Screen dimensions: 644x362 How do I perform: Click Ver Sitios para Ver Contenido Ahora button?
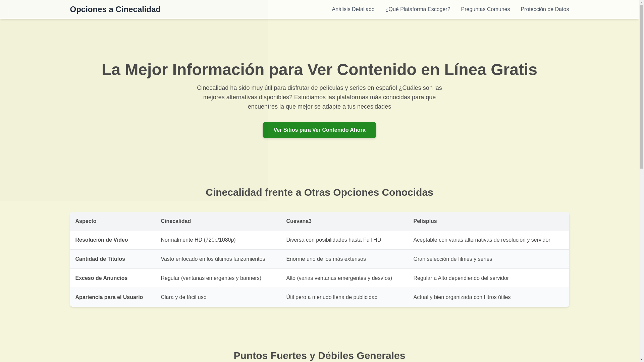(x=319, y=130)
